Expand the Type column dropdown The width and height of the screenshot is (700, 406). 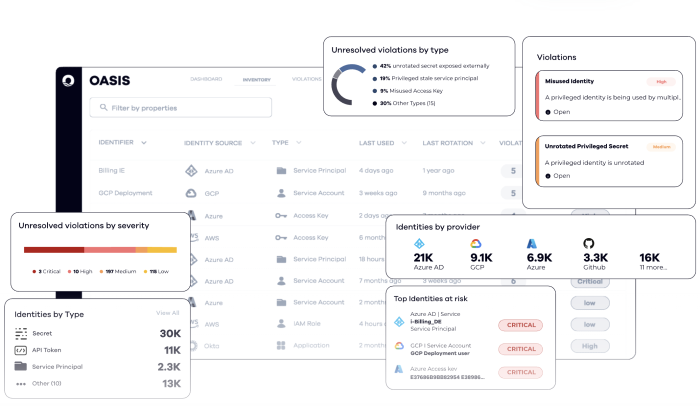pos(297,143)
